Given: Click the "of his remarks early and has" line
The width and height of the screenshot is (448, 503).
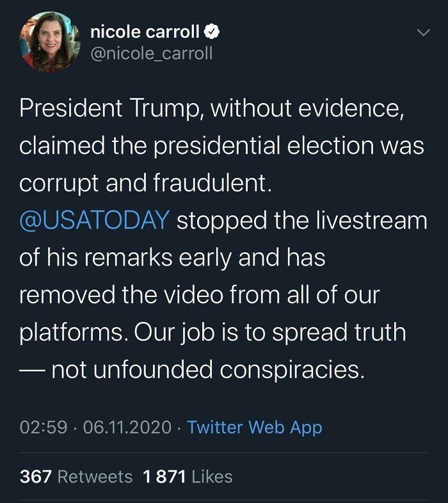Looking at the screenshot, I should (172, 257).
